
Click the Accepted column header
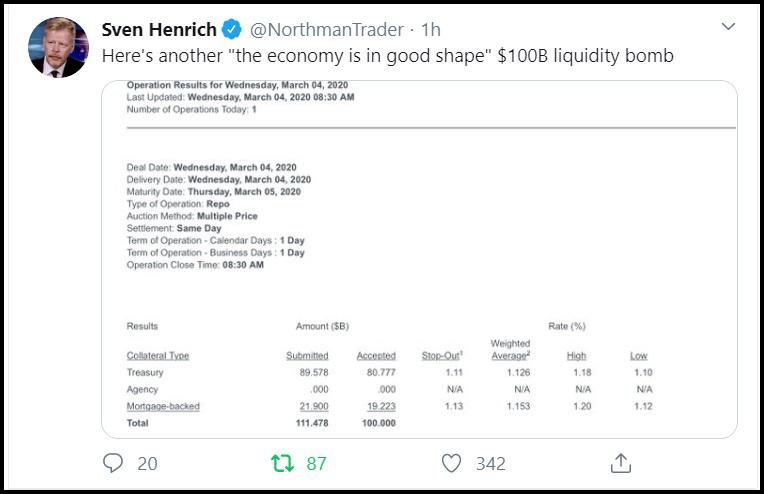[376, 356]
